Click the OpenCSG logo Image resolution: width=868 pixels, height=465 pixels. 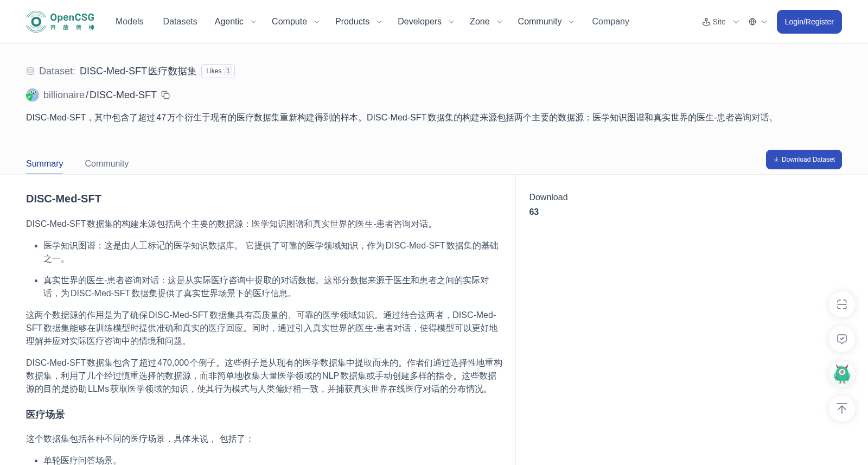click(x=60, y=22)
